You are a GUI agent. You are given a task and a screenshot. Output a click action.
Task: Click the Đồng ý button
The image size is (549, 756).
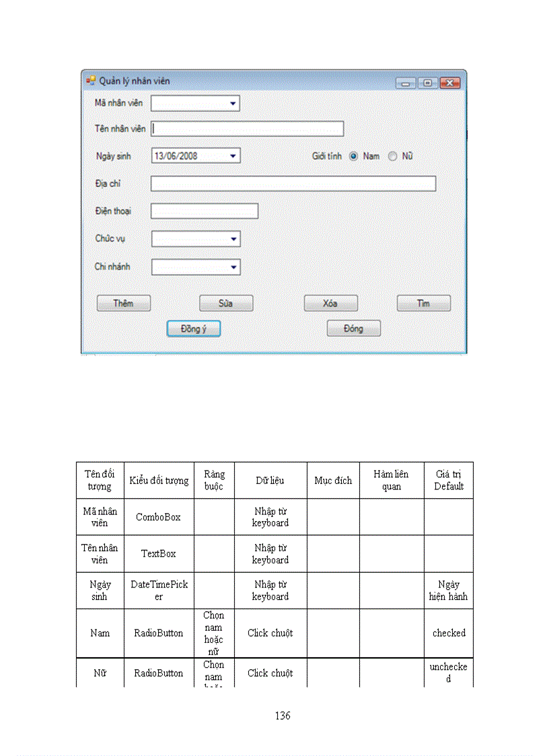(193, 328)
